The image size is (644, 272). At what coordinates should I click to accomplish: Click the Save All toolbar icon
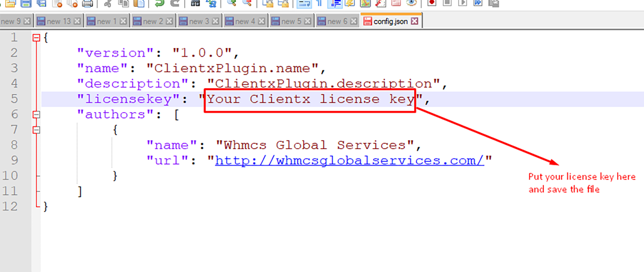pos(41,3)
